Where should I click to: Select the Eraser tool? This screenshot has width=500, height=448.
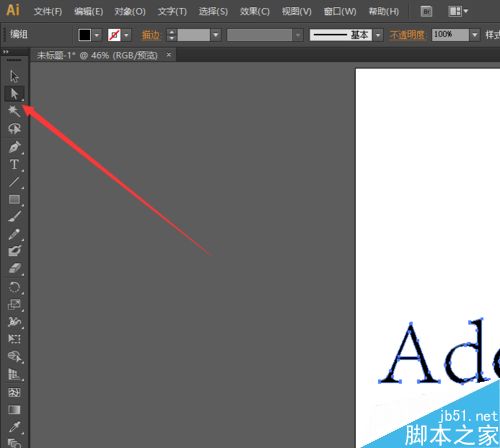click(14, 269)
